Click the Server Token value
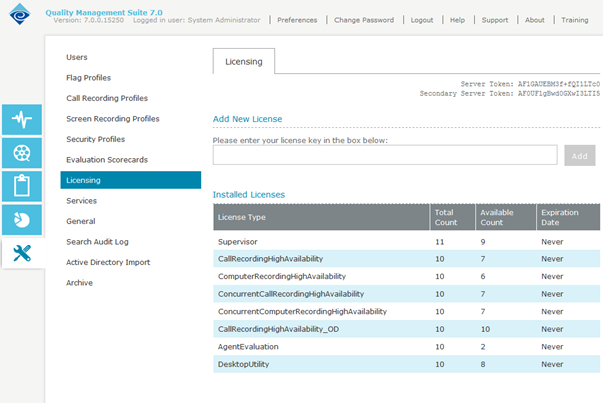This screenshot has width=603, height=403. coord(559,84)
